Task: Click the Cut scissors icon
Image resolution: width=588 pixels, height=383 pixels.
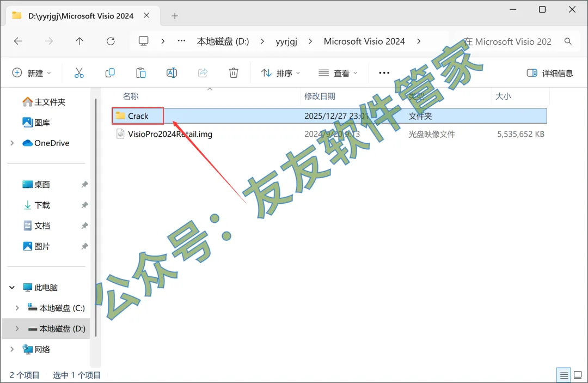Action: tap(79, 73)
